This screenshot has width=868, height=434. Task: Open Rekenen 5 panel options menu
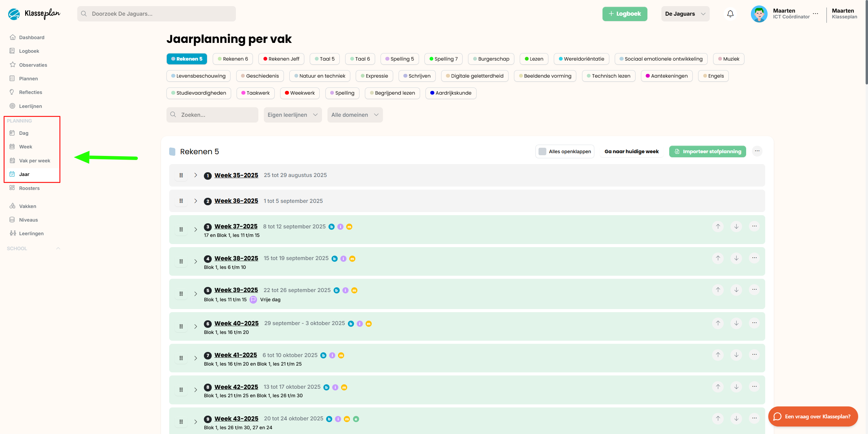757,151
